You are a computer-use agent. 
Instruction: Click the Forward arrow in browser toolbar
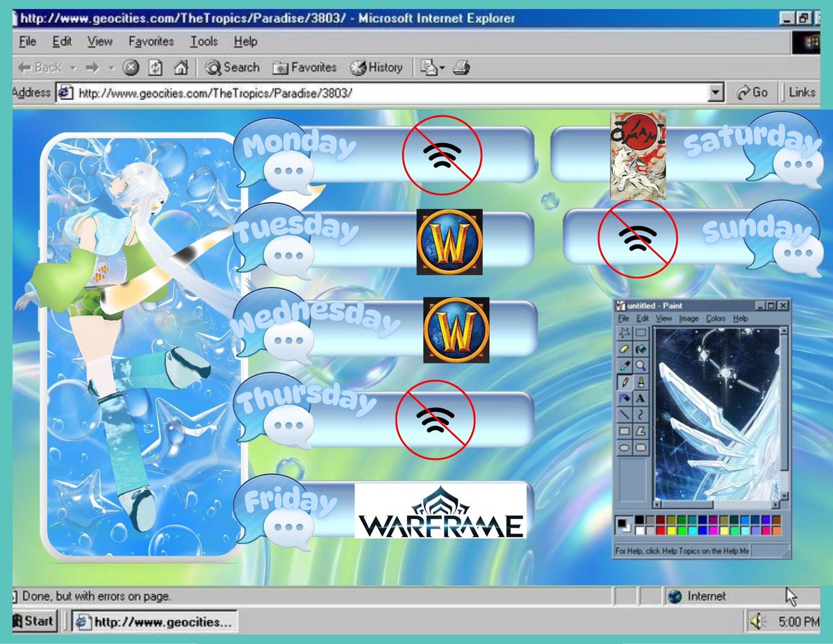click(92, 67)
